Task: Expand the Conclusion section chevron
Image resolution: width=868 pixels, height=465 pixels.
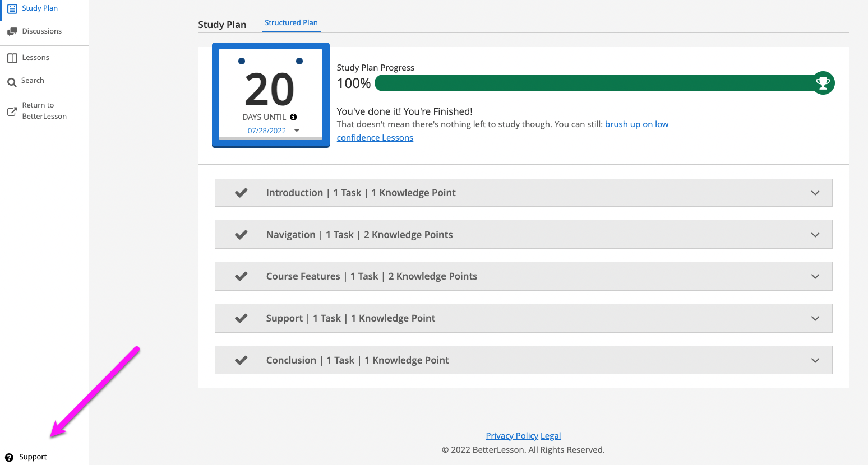Action: coord(815,360)
